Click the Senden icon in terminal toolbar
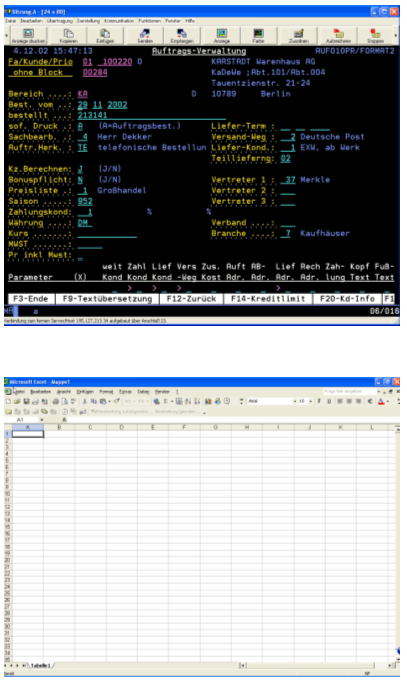 pyautogui.click(x=145, y=35)
